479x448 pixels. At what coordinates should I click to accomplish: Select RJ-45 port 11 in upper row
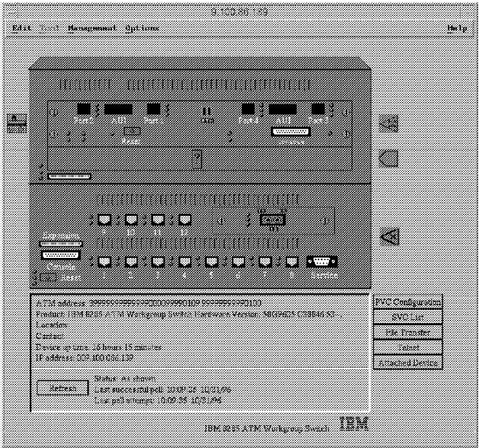tap(158, 220)
